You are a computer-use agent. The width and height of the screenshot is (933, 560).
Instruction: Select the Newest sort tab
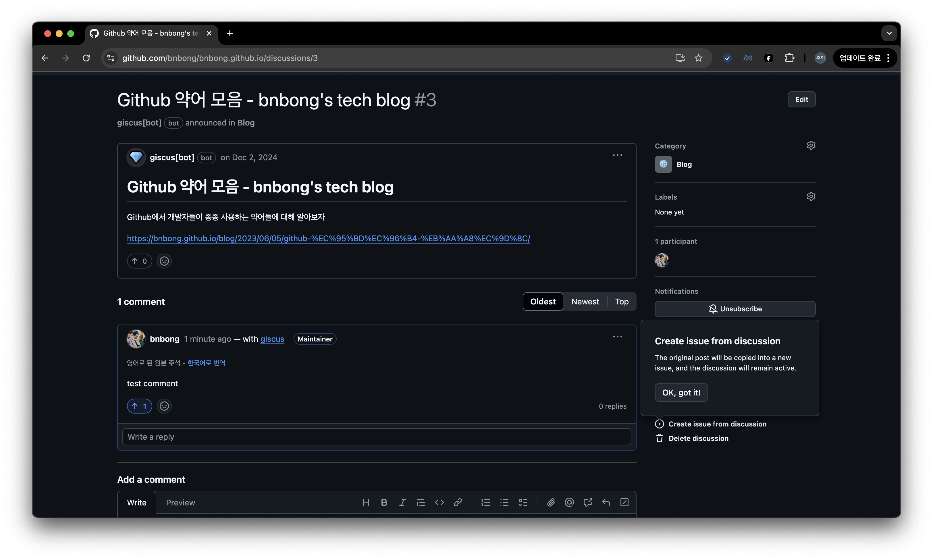click(585, 302)
